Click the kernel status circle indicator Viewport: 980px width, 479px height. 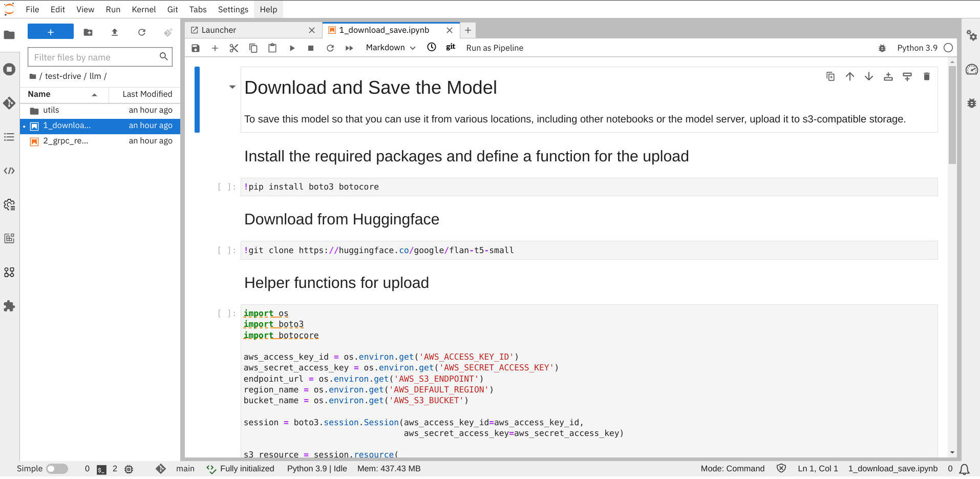coord(948,48)
